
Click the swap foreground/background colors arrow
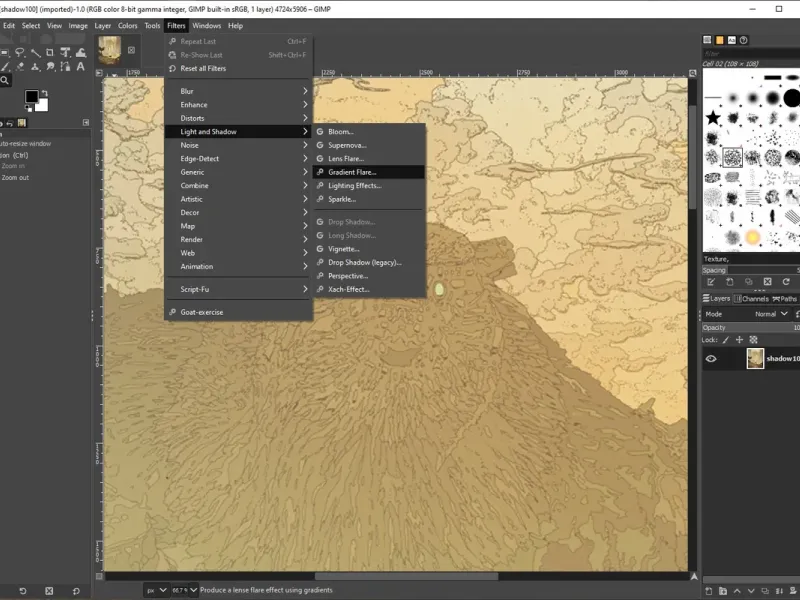(x=45, y=93)
